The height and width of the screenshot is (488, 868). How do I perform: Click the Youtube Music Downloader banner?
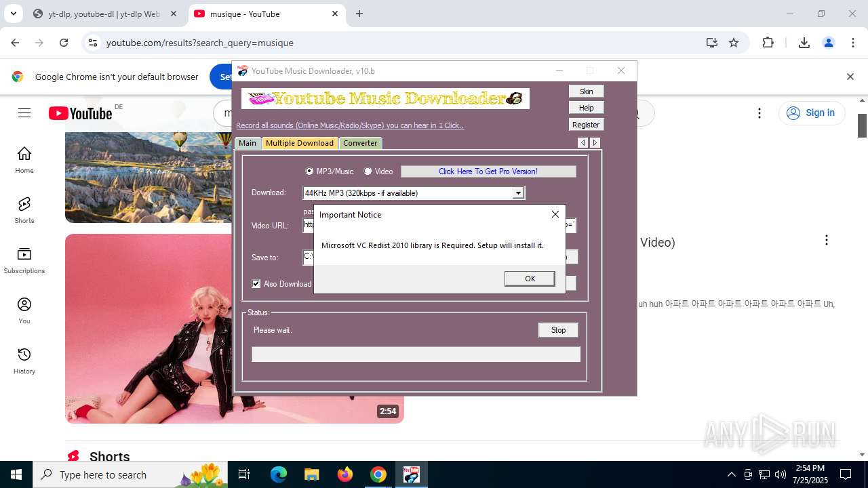(x=385, y=99)
